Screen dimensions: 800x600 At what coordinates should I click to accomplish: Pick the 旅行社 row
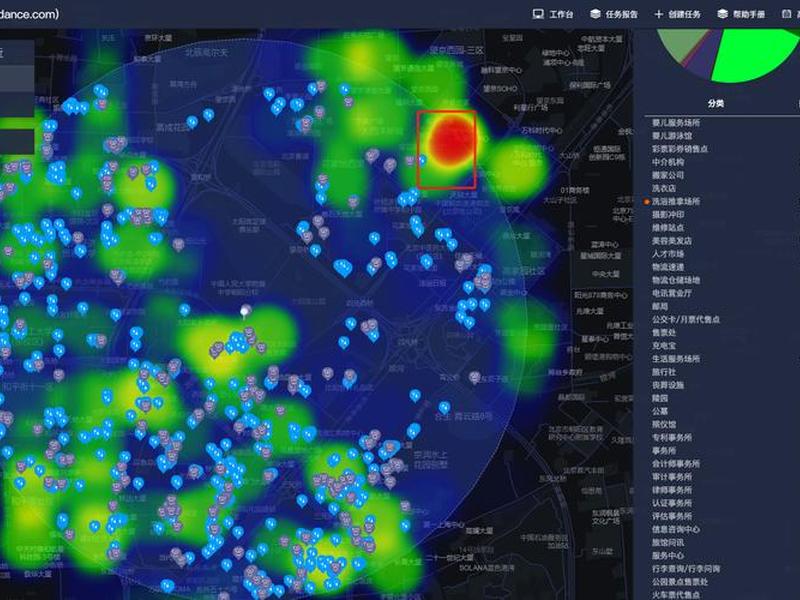pyautogui.click(x=664, y=372)
